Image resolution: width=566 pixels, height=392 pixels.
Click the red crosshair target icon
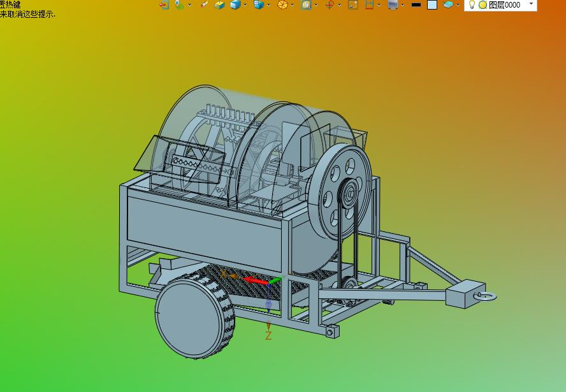(330, 4)
